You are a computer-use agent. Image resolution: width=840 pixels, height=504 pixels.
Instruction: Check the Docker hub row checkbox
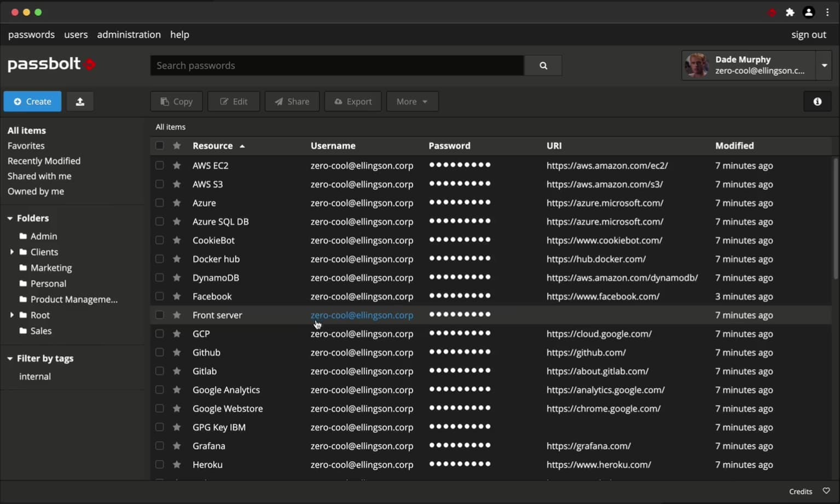click(x=159, y=259)
